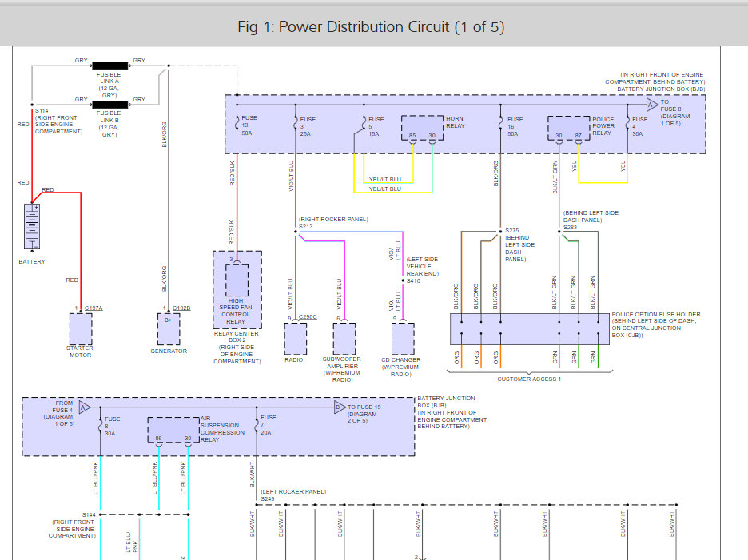Click the Fuse 3 25A label
748x560 pixels.
[x=307, y=127]
